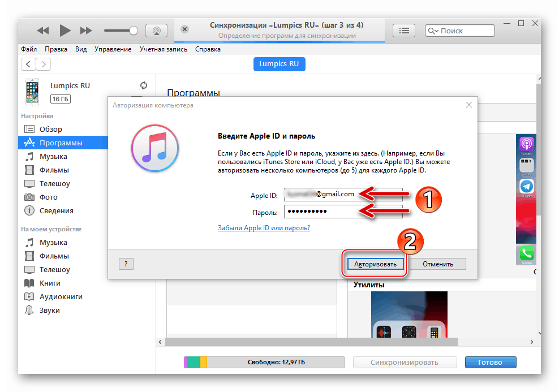The width and height of the screenshot is (559, 392).
Task: Click the apps folder icon below Podcasts
Action: coord(526,165)
